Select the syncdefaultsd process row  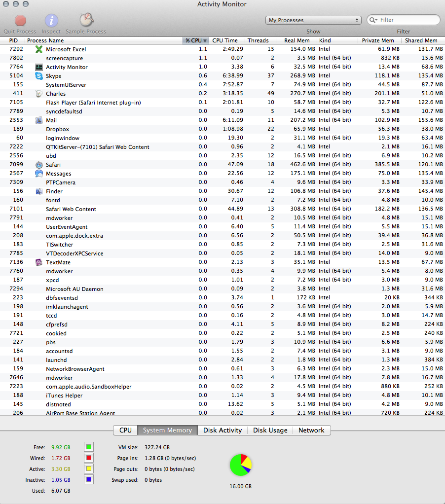(x=222, y=111)
